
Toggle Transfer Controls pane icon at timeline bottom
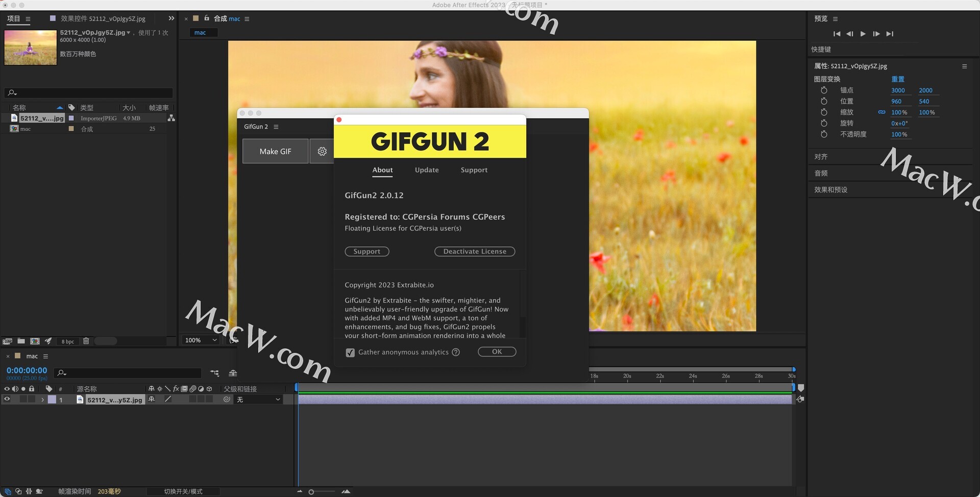(x=18, y=491)
